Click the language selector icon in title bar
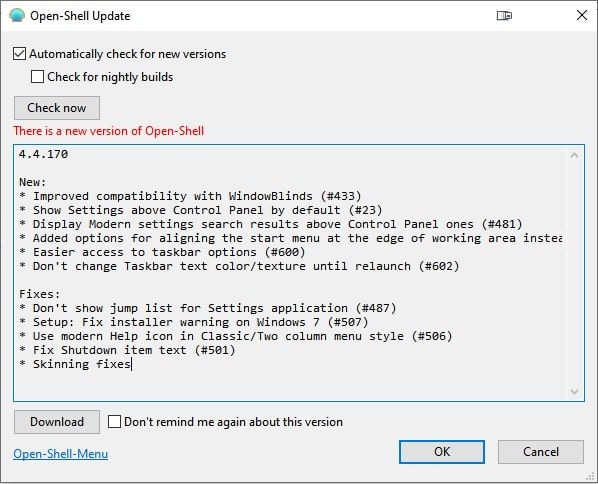 (x=504, y=16)
